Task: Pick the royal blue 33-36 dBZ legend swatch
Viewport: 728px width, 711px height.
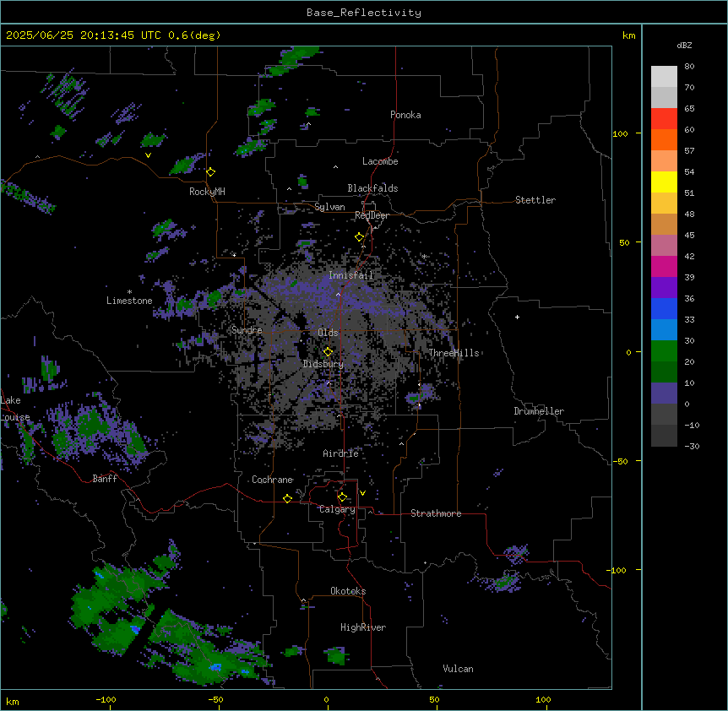Action: (664, 309)
